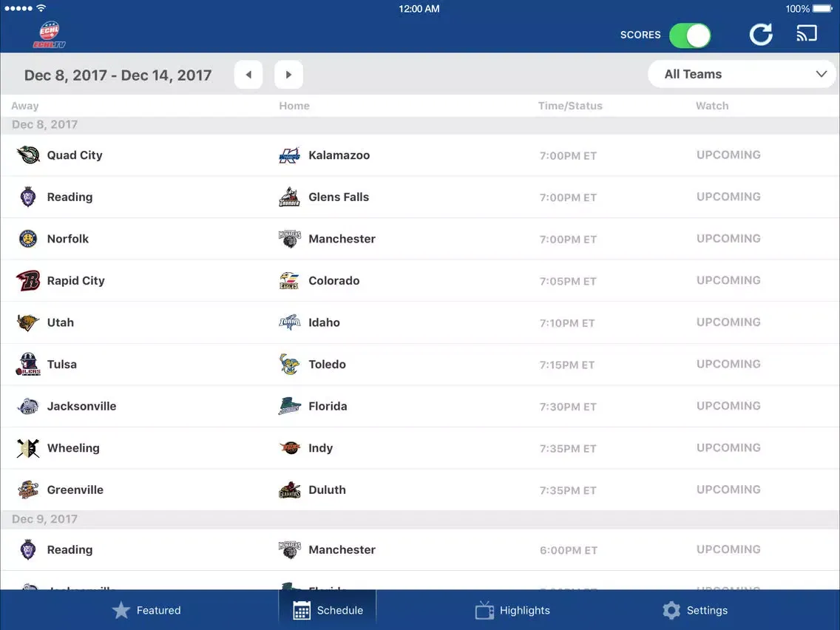The image size is (840, 630).
Task: Switch to the Featured tab
Action: click(x=146, y=610)
